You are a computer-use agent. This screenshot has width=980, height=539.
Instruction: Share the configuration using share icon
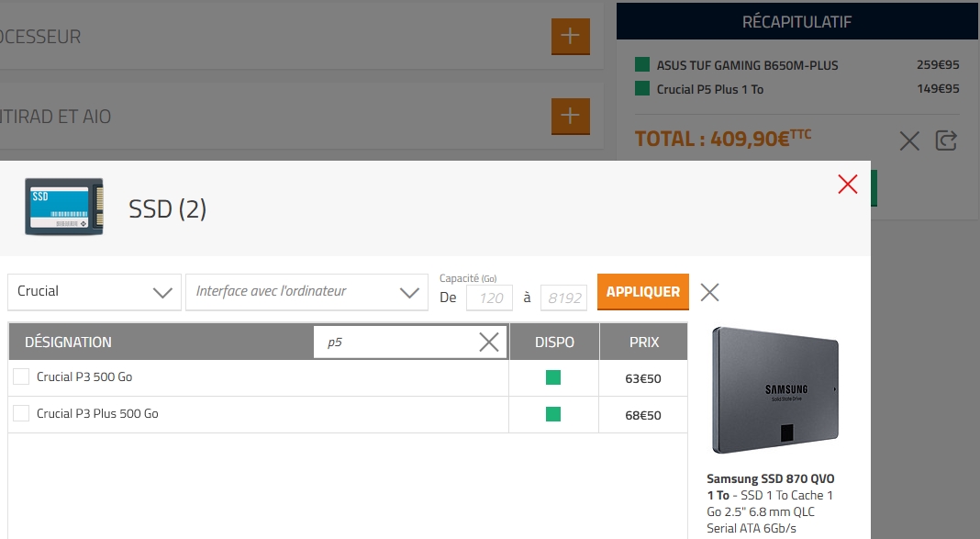(946, 140)
